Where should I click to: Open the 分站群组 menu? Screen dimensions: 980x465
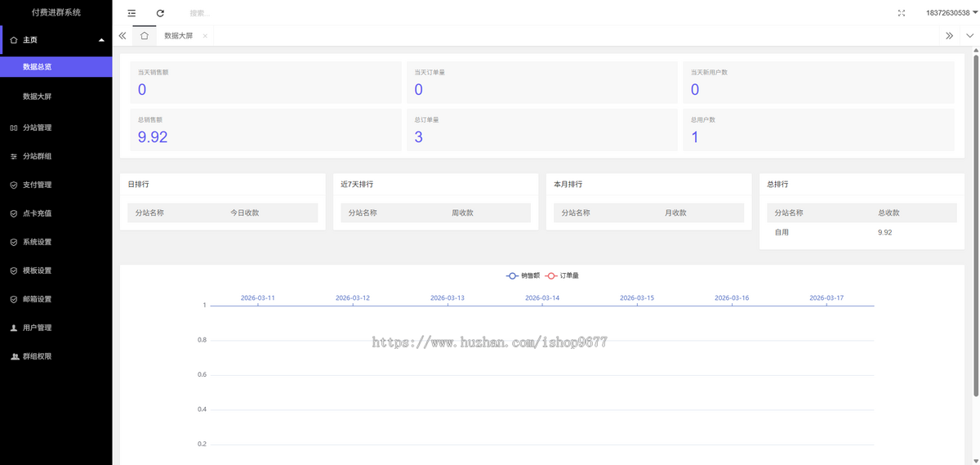pyautogui.click(x=56, y=156)
